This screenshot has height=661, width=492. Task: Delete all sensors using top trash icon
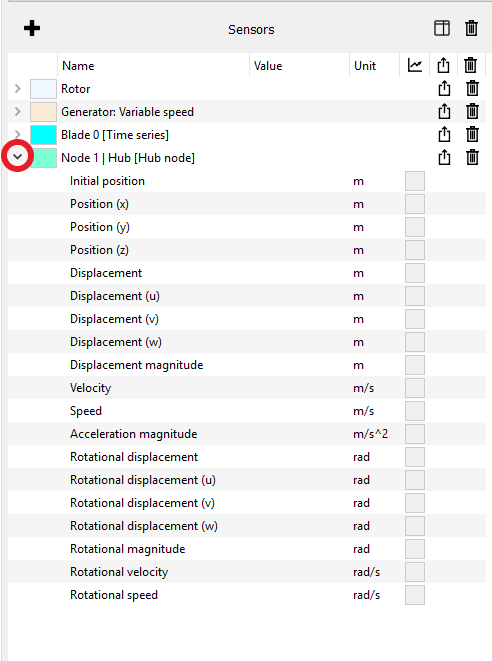click(x=471, y=29)
